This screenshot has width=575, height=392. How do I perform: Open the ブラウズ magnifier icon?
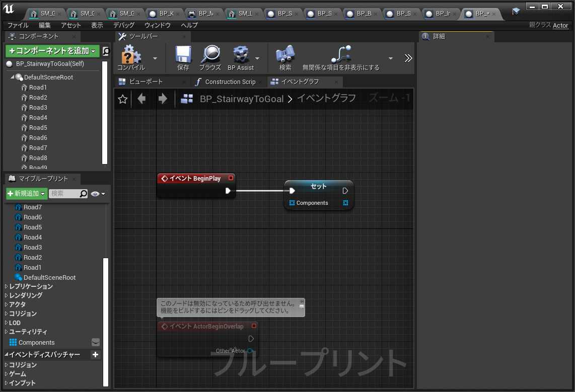point(210,54)
